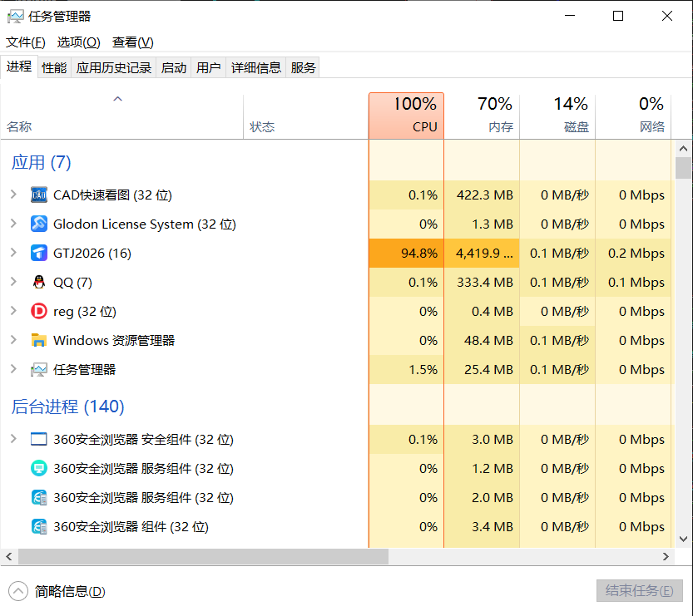
Task: Maximize the Task Manager window
Action: pyautogui.click(x=618, y=16)
